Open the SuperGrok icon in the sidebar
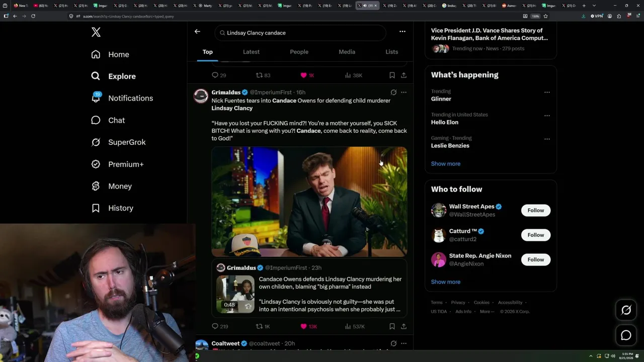The width and height of the screenshot is (644, 362). pyautogui.click(x=96, y=142)
